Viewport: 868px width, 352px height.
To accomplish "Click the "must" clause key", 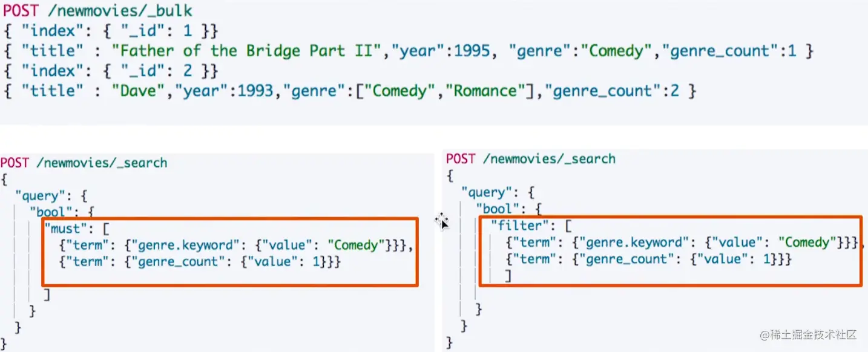I will tap(67, 229).
